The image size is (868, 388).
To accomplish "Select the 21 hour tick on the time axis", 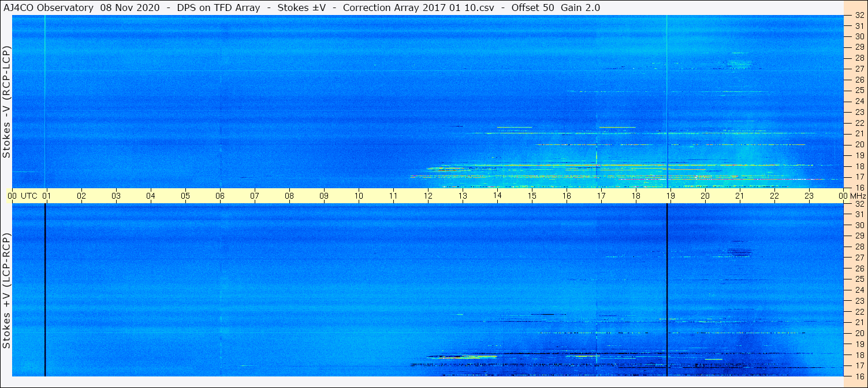I will click(740, 196).
